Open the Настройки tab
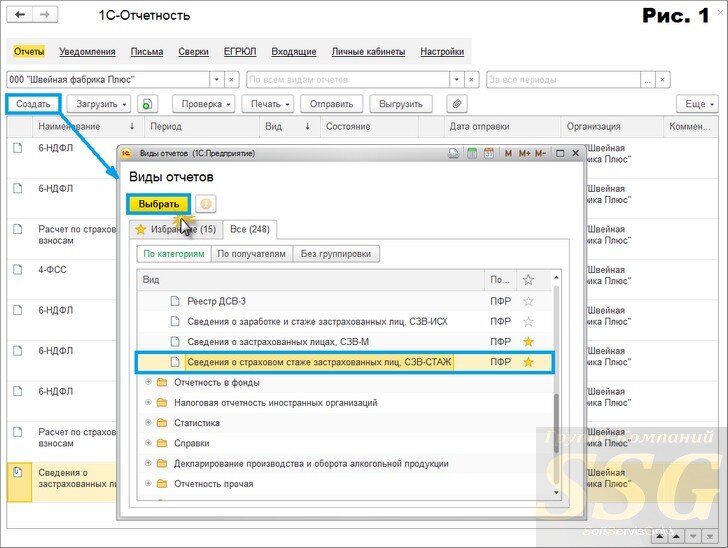Screen dimensions: 728x548 click(x=442, y=52)
